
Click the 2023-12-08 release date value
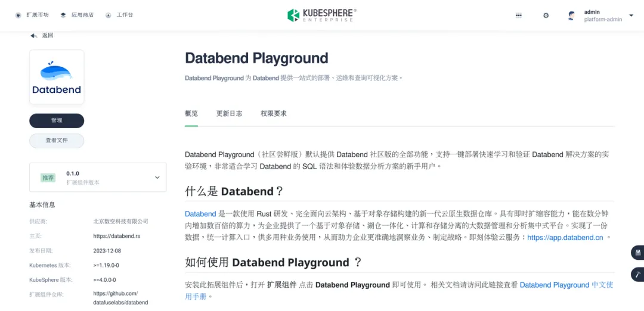point(107,251)
